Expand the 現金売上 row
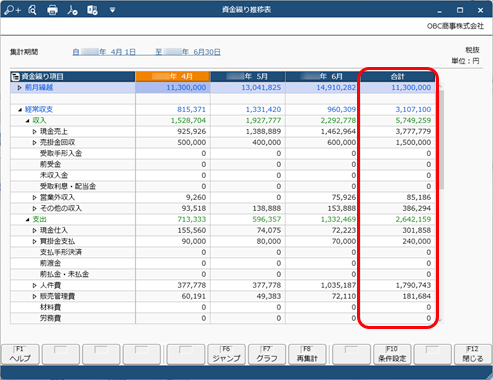The height and width of the screenshot is (380, 493). click(34, 132)
